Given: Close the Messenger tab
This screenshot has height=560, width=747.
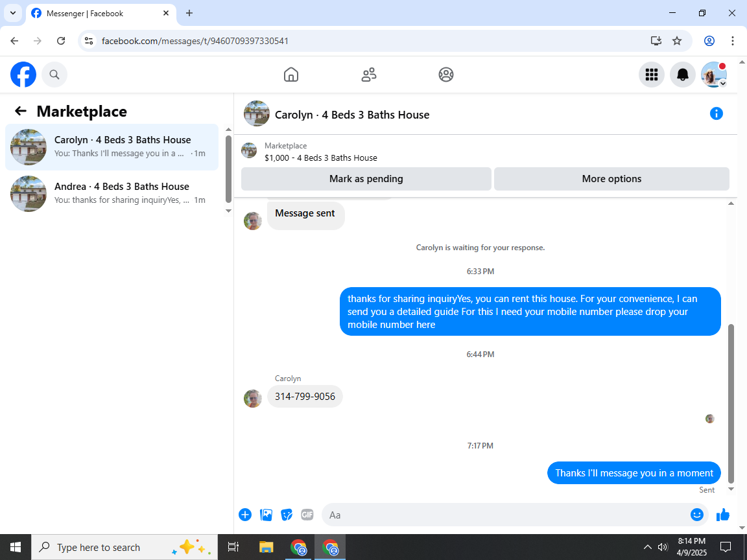Looking at the screenshot, I should coord(166,14).
